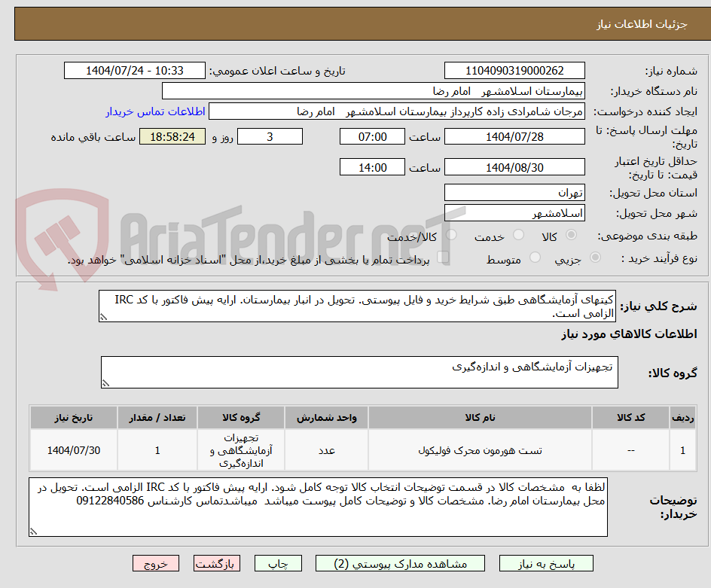Click the بازگشت button
The width and height of the screenshot is (711, 588).
click(x=217, y=563)
